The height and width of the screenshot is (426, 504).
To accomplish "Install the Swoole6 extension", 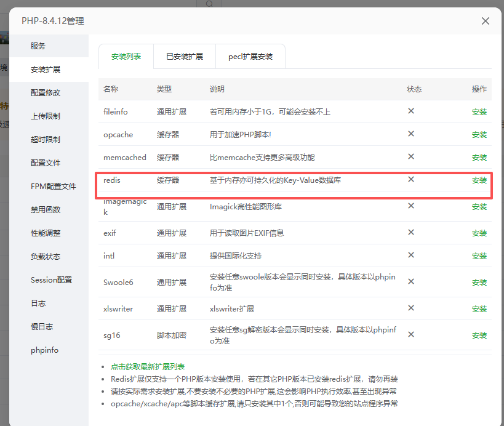I will (479, 283).
